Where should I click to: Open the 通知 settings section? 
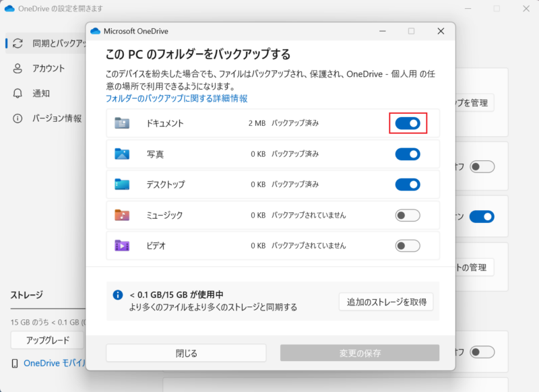point(41,94)
